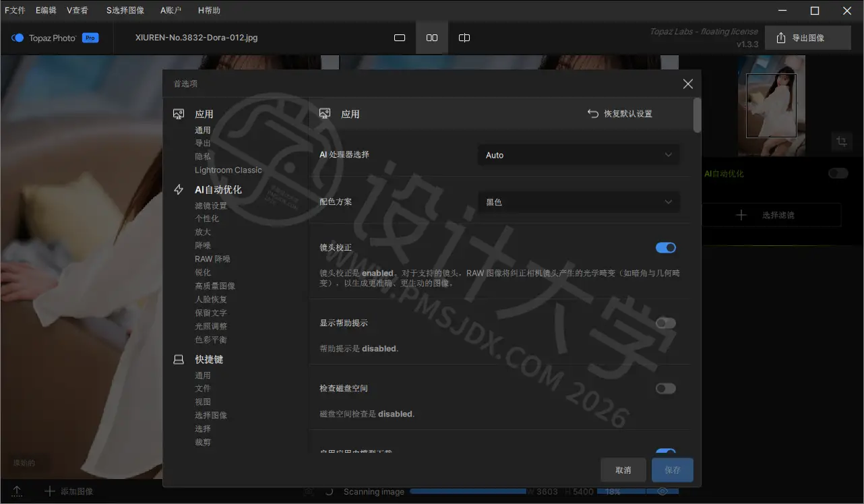The height and width of the screenshot is (504, 864).
Task: Select 裁剪 under 快捷键 section
Action: [x=203, y=442]
